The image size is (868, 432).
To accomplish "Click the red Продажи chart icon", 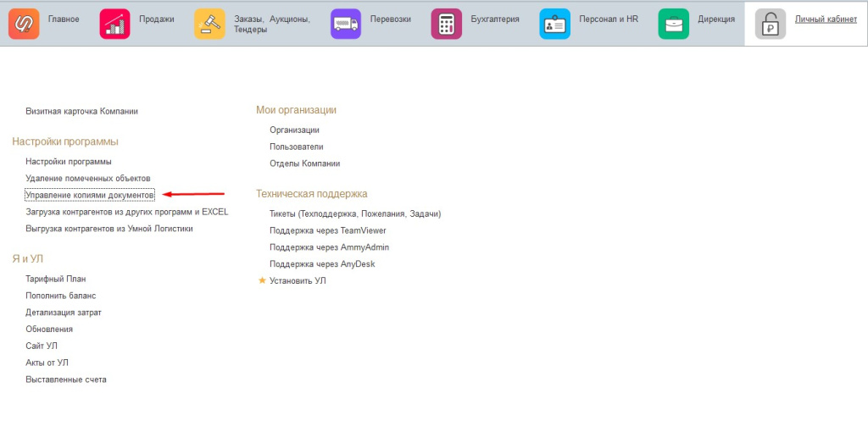I will [x=114, y=24].
